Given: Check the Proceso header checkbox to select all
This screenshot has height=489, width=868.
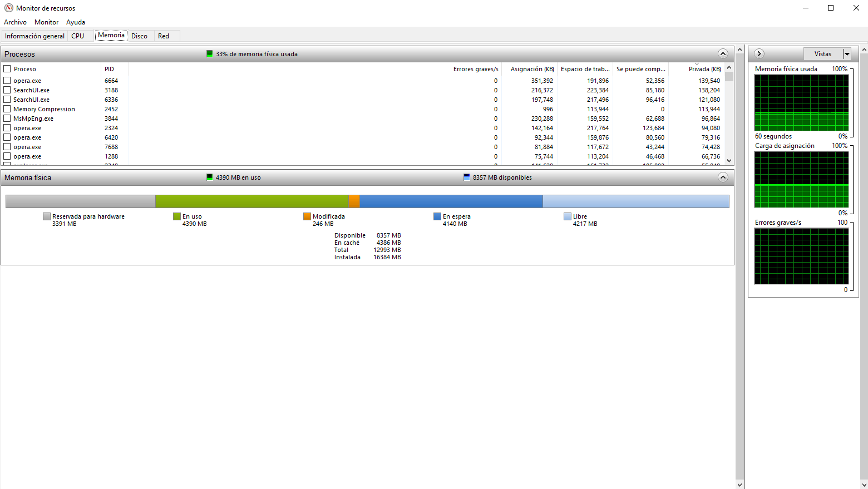Looking at the screenshot, I should tap(8, 68).
